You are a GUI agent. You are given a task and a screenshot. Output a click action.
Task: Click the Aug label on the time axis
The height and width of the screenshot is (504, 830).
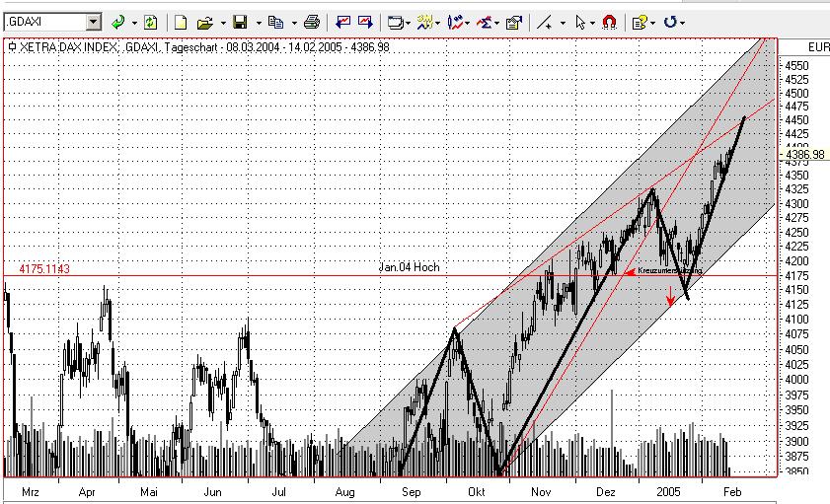click(x=344, y=492)
